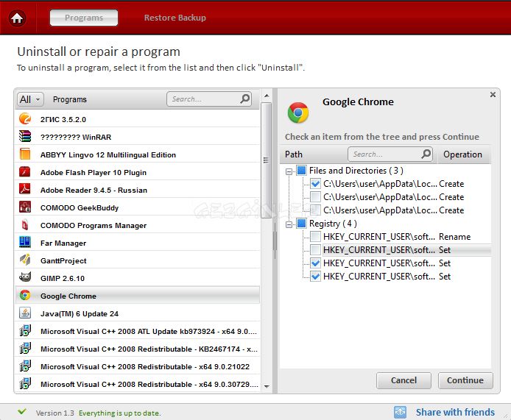Click the Visual C++ x64 9.0.21022 icon
Screen dimensions: 511x420
click(x=25, y=366)
